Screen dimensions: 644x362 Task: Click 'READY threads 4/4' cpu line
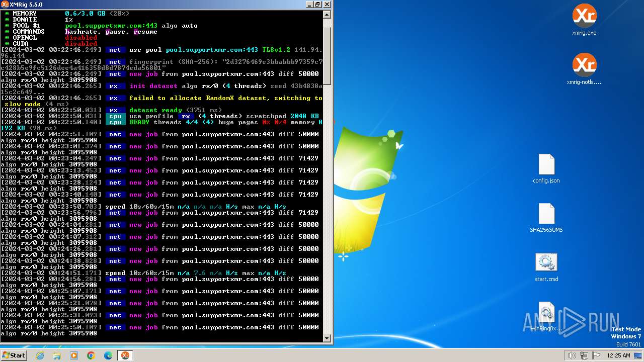click(162, 125)
